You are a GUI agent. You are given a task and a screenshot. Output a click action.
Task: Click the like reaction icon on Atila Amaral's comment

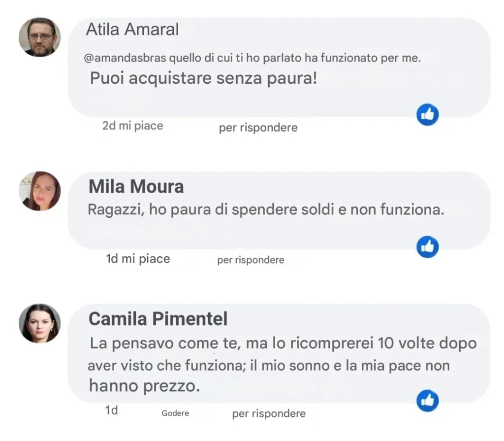coord(427,115)
